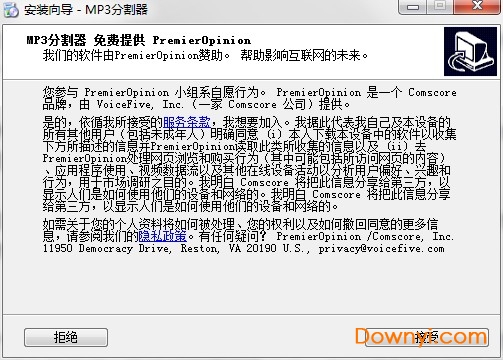Click the subtitle '我们的软件由PremierOpinion赞助'
This screenshot has width=503, height=360.
(x=133, y=55)
